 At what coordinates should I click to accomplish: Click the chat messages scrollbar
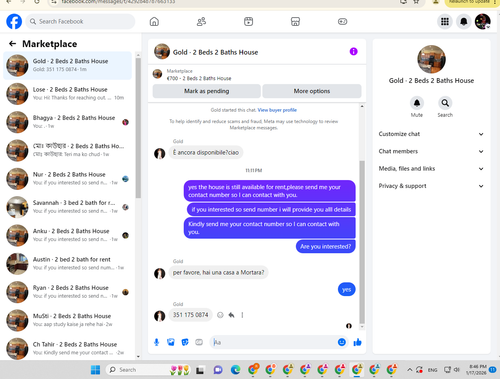pyautogui.click(x=362, y=242)
